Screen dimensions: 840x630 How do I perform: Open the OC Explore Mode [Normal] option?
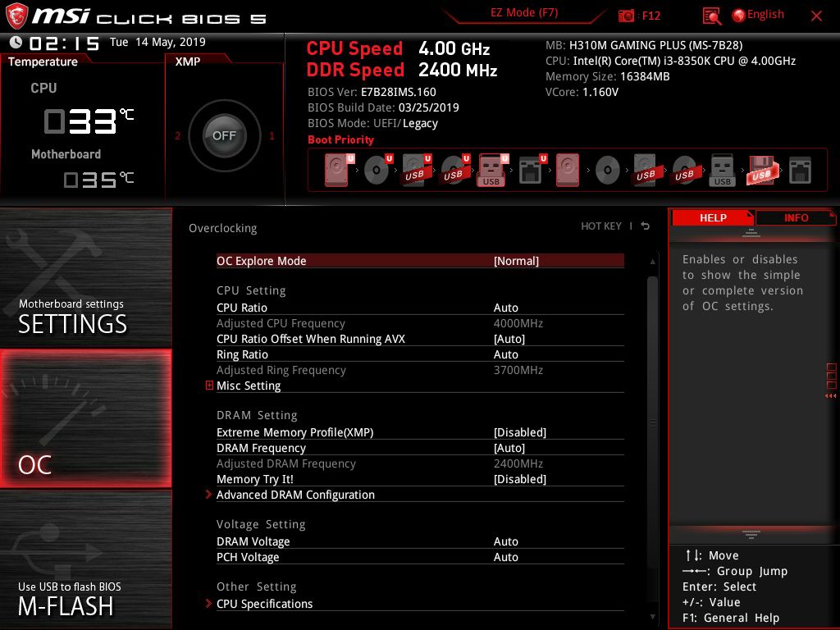pyautogui.click(x=420, y=261)
